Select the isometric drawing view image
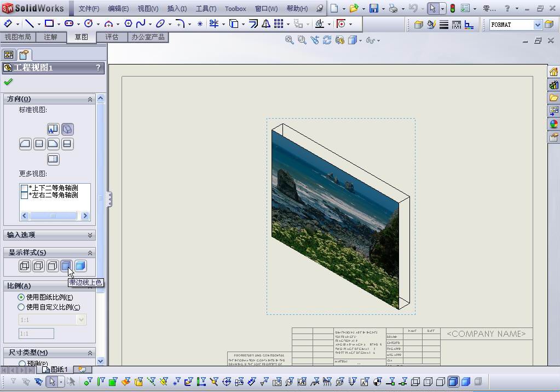The width and height of the screenshot is (560, 392). [340, 217]
